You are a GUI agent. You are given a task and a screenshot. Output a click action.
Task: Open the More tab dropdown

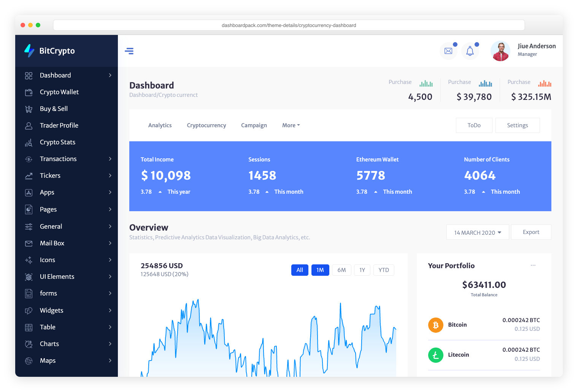[x=291, y=125]
